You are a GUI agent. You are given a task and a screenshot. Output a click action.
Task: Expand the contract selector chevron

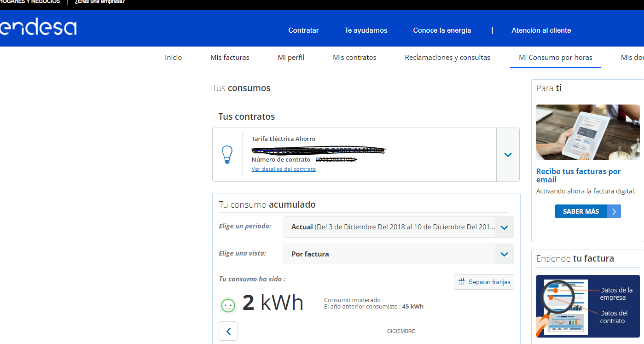coord(508,155)
